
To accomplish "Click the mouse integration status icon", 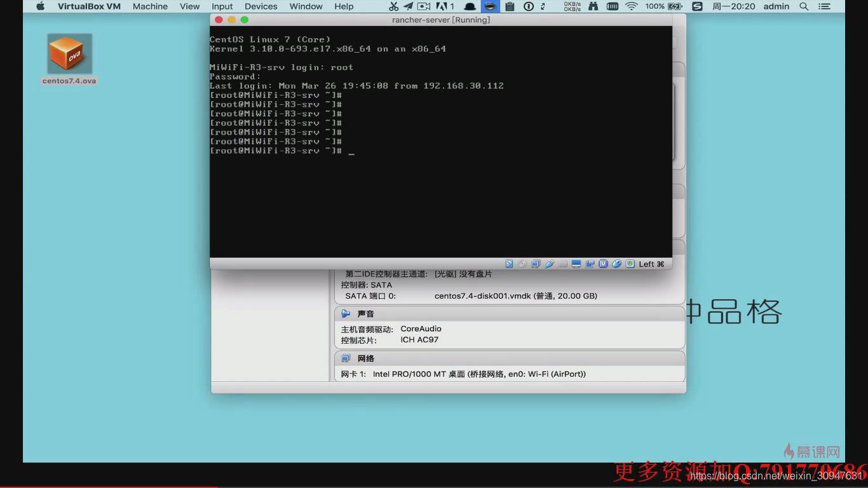I will click(616, 264).
